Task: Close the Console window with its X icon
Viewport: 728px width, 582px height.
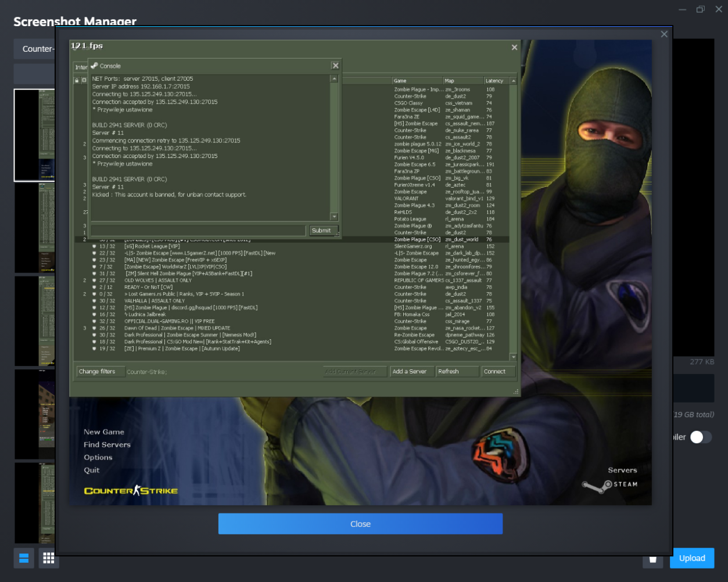Action: (335, 66)
